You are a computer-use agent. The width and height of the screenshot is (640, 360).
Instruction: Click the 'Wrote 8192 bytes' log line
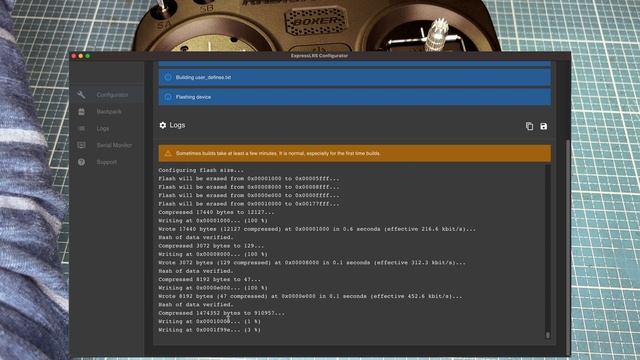click(310, 296)
